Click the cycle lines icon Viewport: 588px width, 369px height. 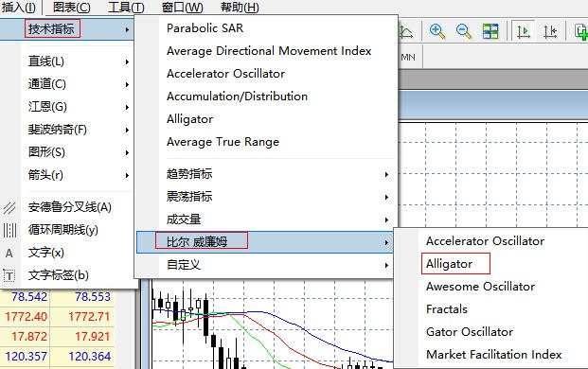click(x=9, y=230)
